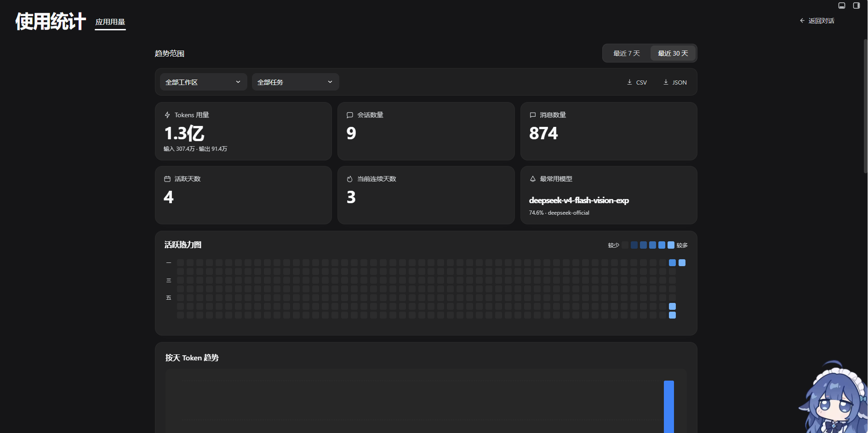Select the 1.3亿 token total value
This screenshot has width=868, height=433.
click(x=184, y=133)
